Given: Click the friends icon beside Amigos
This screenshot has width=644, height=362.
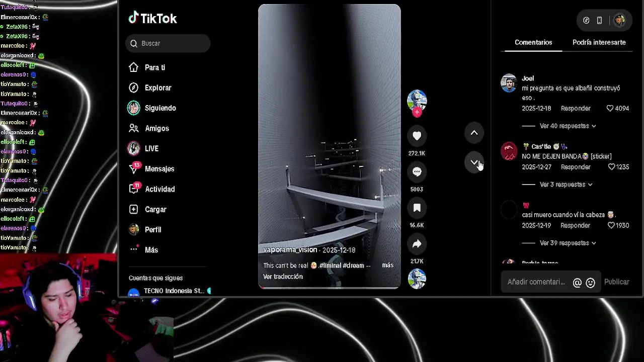Looking at the screenshot, I should coord(133,128).
